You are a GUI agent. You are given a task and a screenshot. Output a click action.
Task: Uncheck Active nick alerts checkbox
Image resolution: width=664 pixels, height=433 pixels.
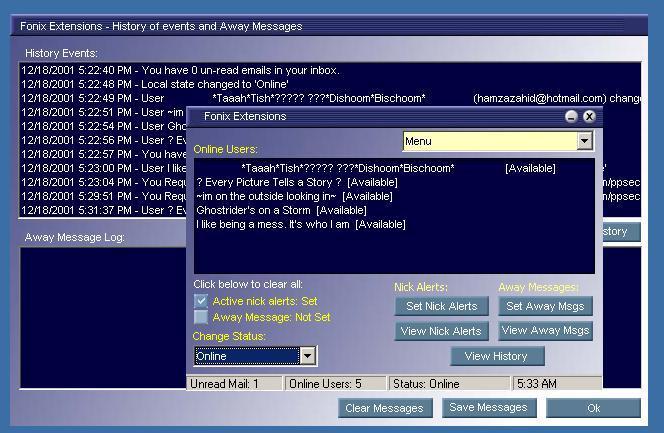click(x=201, y=301)
